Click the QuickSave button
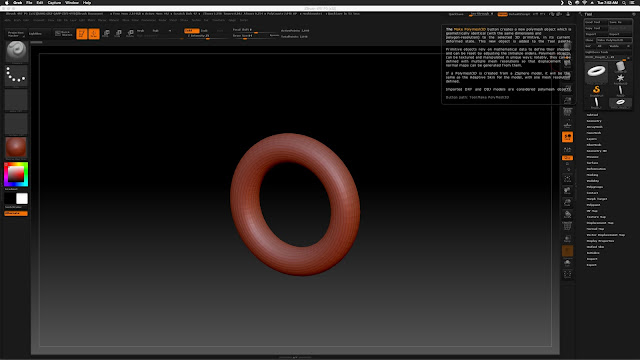This screenshot has width=640, height=360. [x=456, y=14]
